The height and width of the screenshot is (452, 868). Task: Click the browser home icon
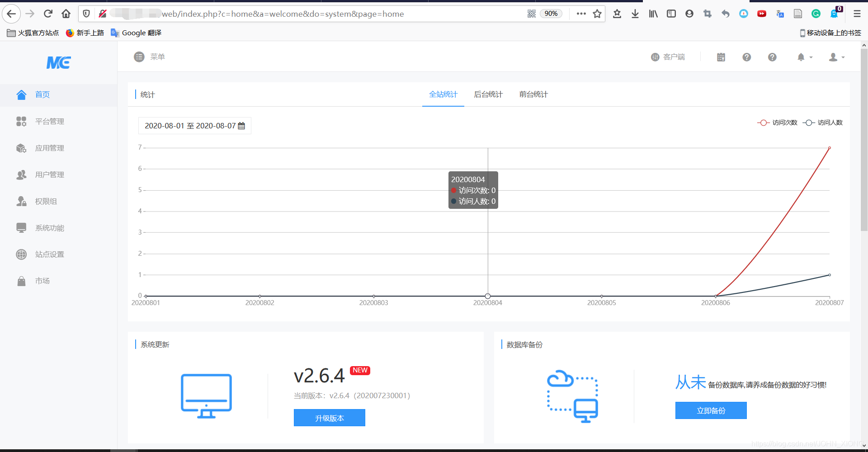[66, 14]
